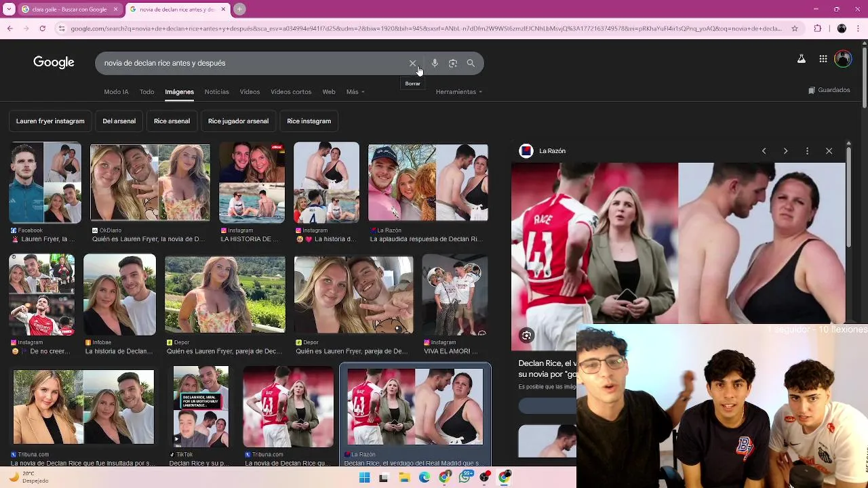Bookmark this page with the star
The height and width of the screenshot is (488, 868).
795,28
